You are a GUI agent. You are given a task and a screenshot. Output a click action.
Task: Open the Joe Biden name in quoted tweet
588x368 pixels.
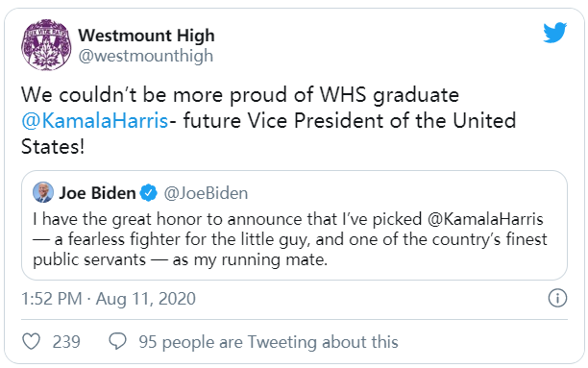coord(97,193)
